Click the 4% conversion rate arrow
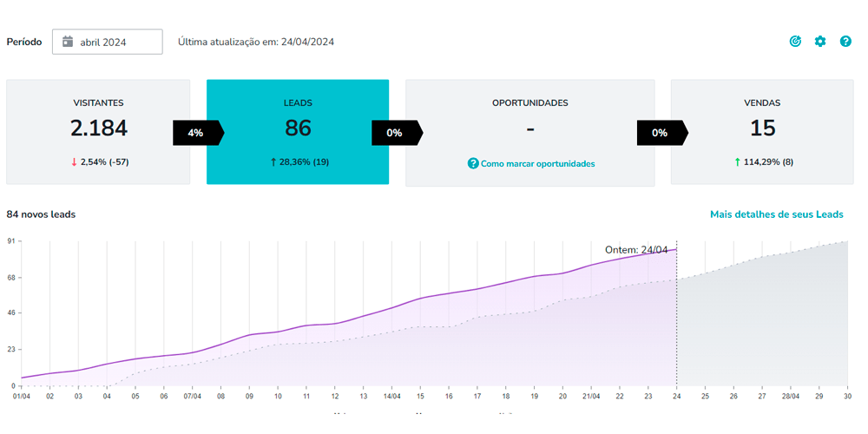 click(x=197, y=133)
